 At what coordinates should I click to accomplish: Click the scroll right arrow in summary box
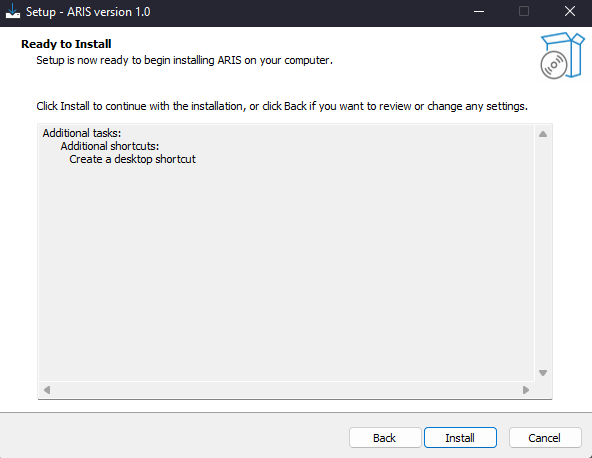click(526, 390)
